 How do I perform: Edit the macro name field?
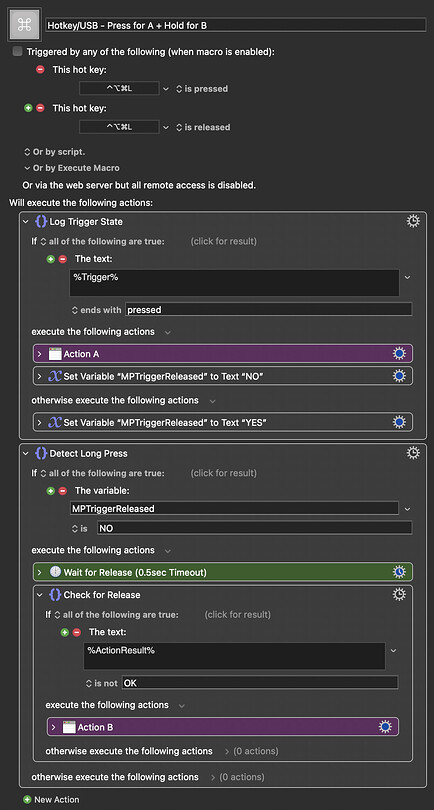236,25
